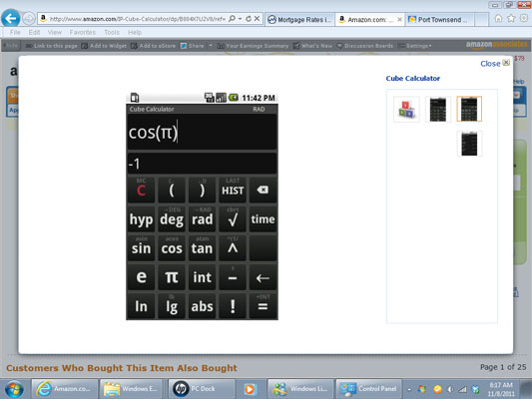The height and width of the screenshot is (399, 532).
Task: Click the search magnifier in address bar
Action: [x=233, y=19]
